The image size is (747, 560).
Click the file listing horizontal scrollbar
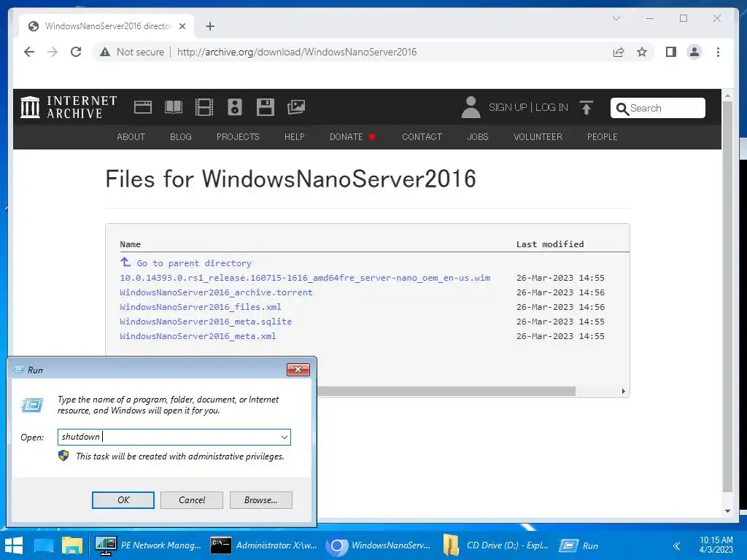(446, 391)
